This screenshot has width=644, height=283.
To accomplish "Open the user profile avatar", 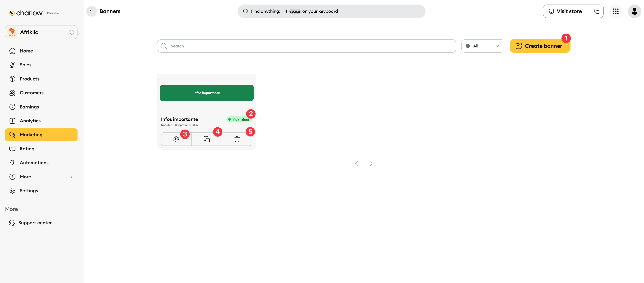I will pyautogui.click(x=634, y=11).
